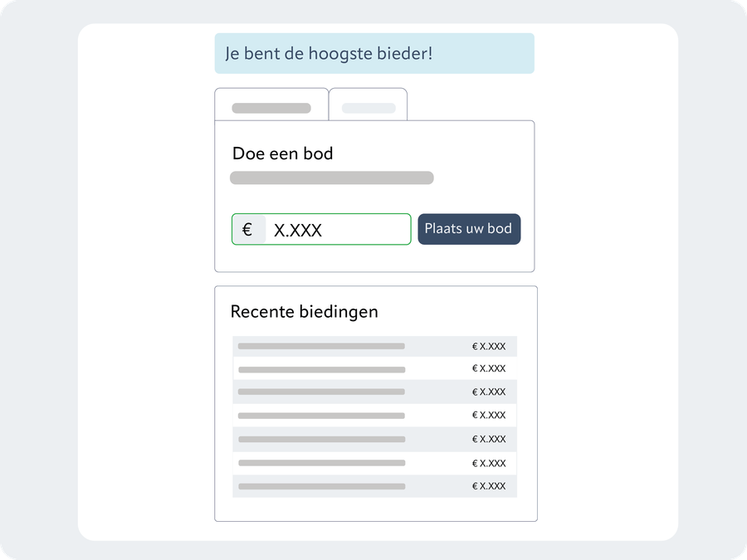The height and width of the screenshot is (560, 747).
Task: Click the bidder placeholder in the first bid row
Action: 321,346
